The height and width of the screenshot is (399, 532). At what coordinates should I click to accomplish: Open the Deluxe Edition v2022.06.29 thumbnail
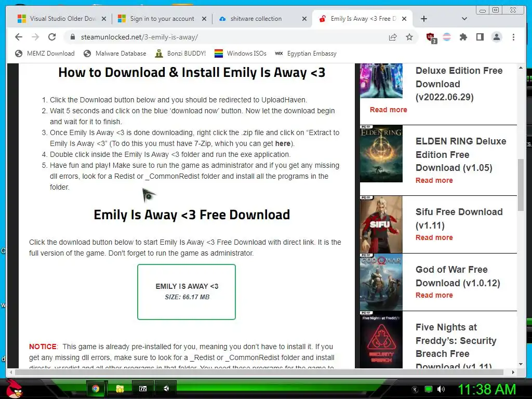click(x=381, y=81)
